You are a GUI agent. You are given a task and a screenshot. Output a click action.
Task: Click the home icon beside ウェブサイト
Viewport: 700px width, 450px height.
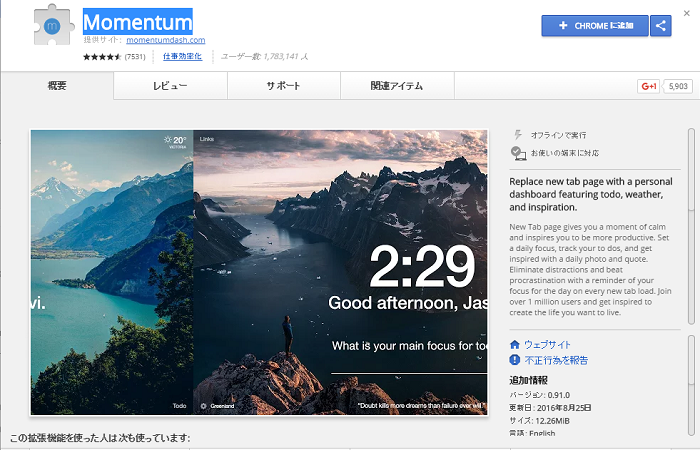tap(515, 344)
